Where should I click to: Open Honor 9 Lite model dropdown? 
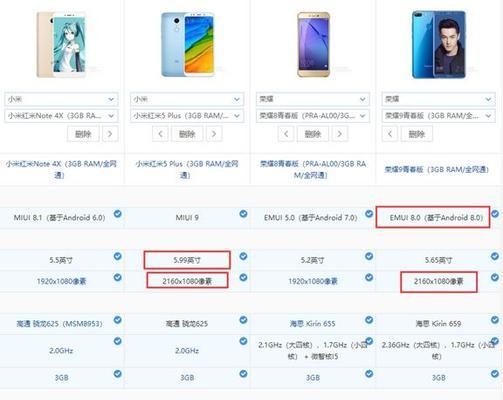tap(438, 116)
